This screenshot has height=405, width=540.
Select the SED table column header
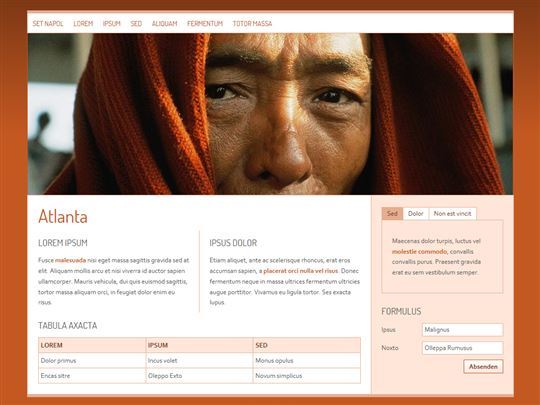point(307,345)
